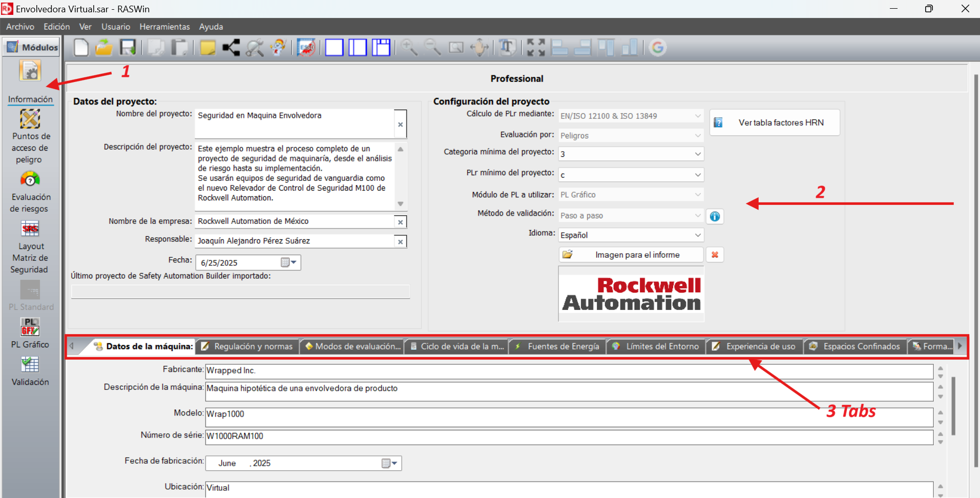This screenshot has height=498, width=980.
Task: Click the red ESD stamp toolbar icon
Action: tap(306, 48)
